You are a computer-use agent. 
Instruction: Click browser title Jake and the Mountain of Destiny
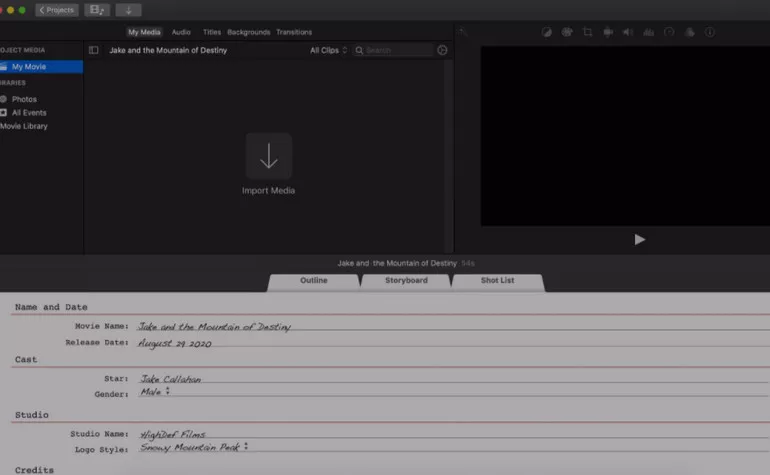[168, 50]
